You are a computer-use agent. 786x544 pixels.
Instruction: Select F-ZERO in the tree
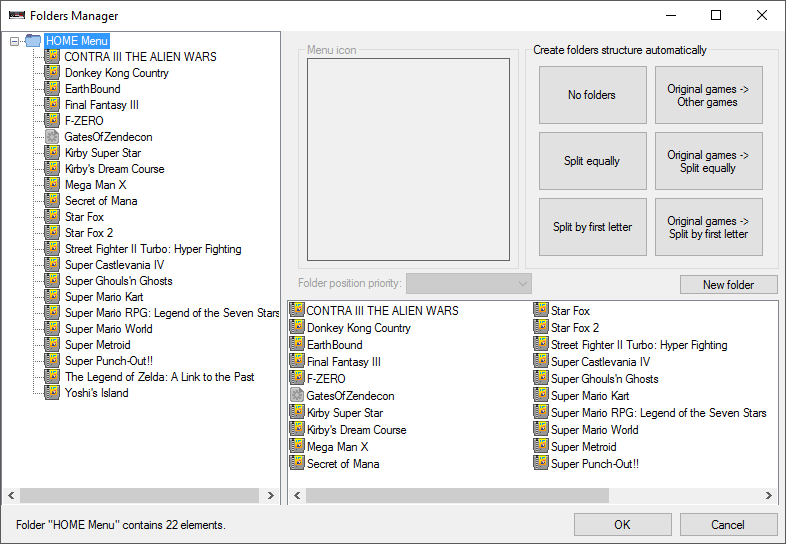coord(84,121)
